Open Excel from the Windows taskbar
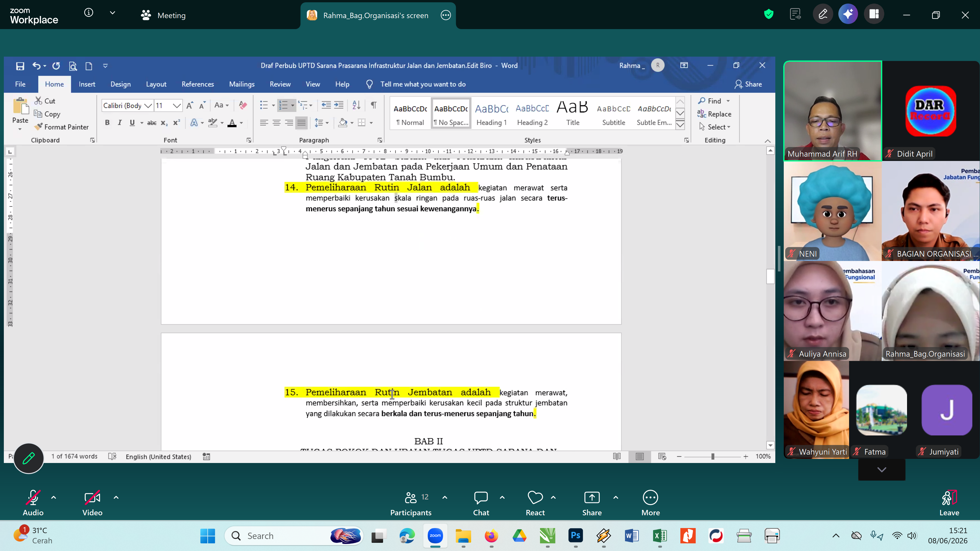 tap(660, 536)
